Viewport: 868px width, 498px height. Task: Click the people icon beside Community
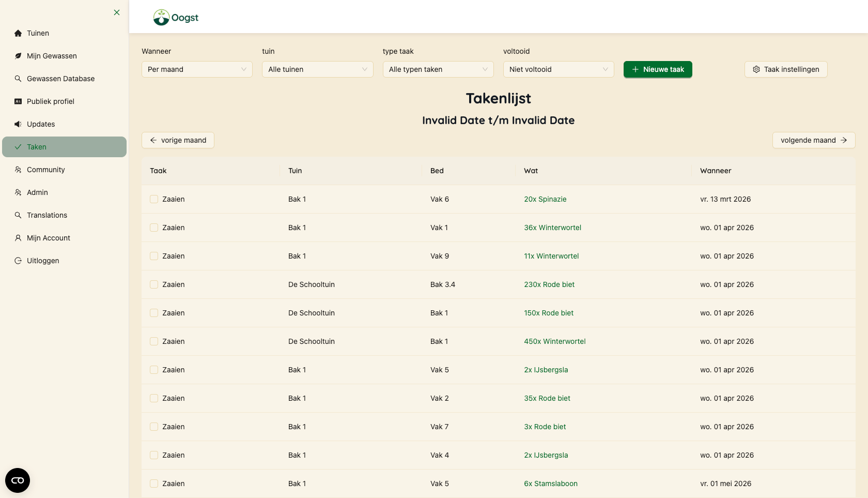(18, 170)
